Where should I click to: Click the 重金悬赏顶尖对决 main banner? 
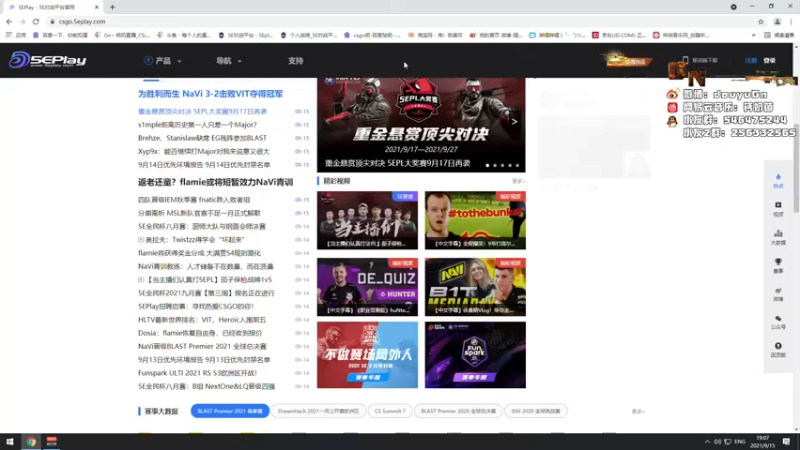point(421,124)
